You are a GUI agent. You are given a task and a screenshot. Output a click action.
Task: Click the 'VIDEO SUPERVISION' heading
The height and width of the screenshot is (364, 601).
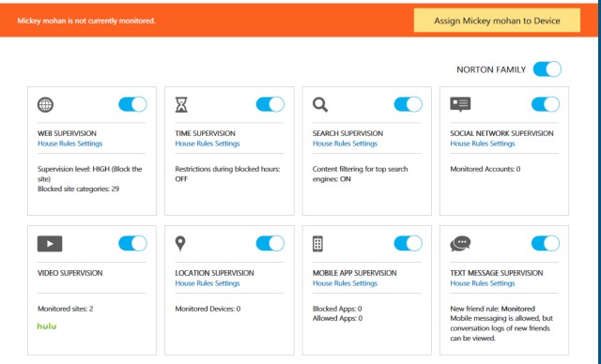coord(70,273)
